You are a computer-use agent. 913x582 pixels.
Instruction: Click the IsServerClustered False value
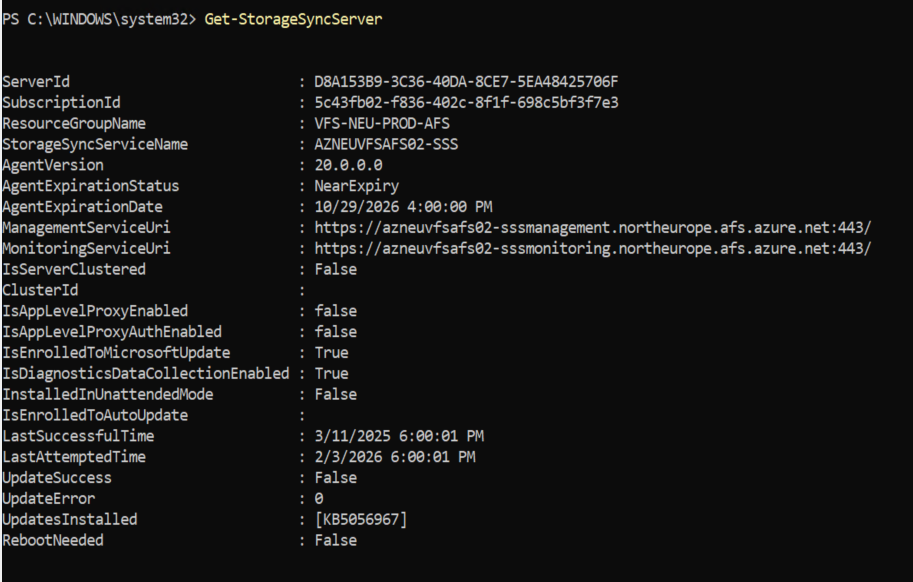click(335, 269)
